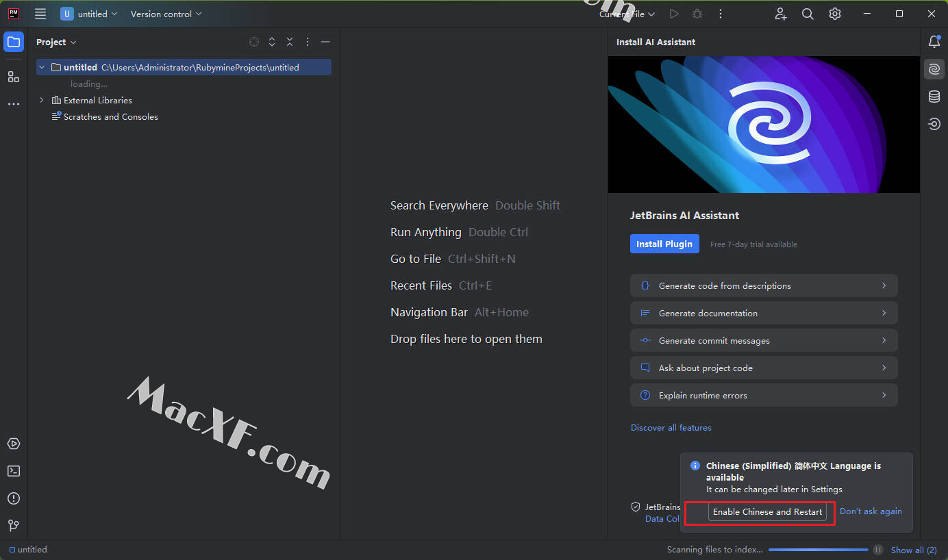The width and height of the screenshot is (948, 560).
Task: Open Discover all features link
Action: [x=671, y=427]
